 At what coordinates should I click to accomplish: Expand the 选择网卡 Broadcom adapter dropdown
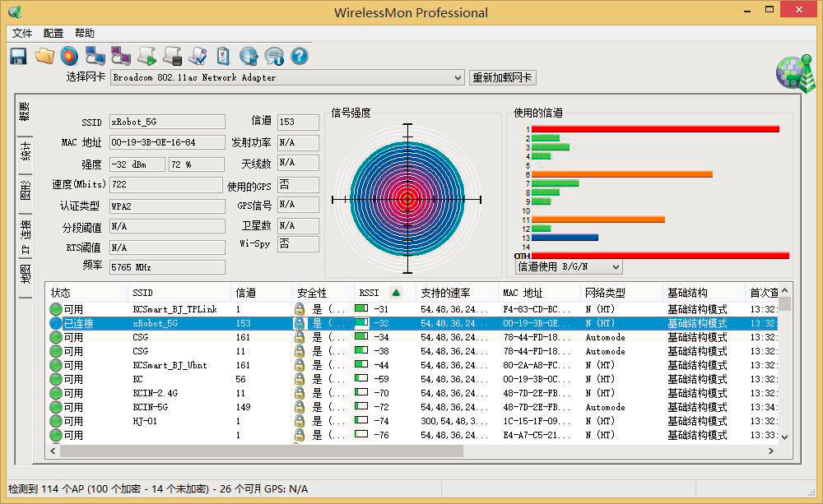[458, 78]
